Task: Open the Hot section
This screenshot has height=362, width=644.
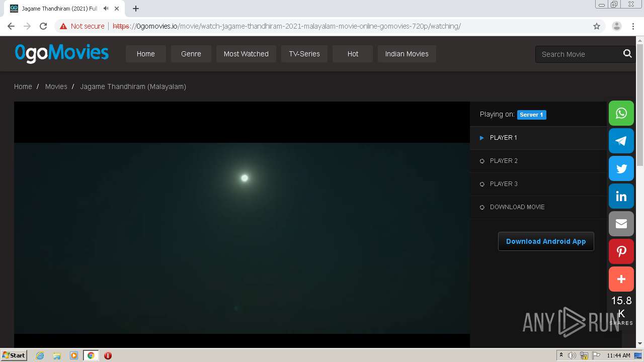Action: pos(353,54)
